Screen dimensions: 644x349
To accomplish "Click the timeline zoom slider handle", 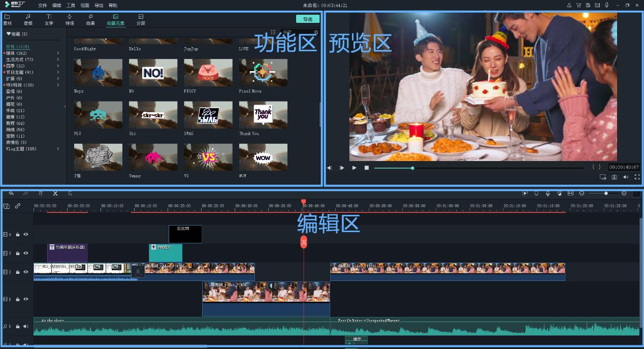I will [x=606, y=194].
